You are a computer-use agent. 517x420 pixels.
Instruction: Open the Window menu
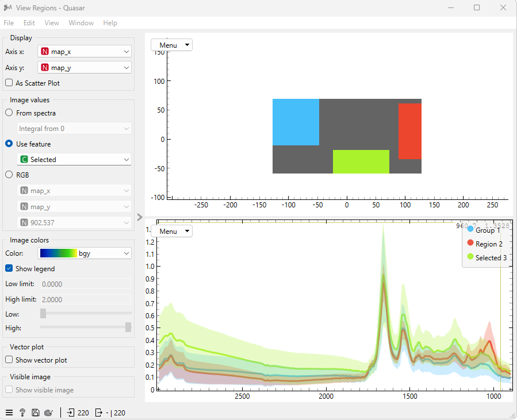81,23
